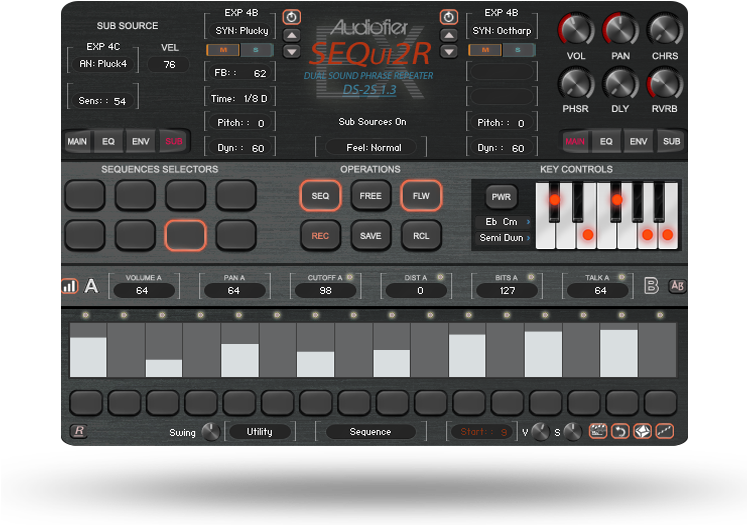Expand the Semi Dwn selector
This screenshot has width=747, height=525.
504,238
